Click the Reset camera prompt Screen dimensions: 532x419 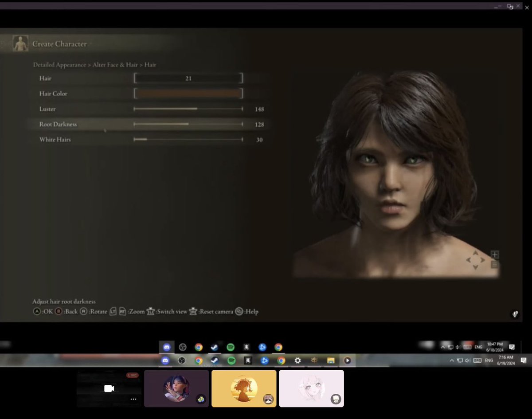[211, 312]
